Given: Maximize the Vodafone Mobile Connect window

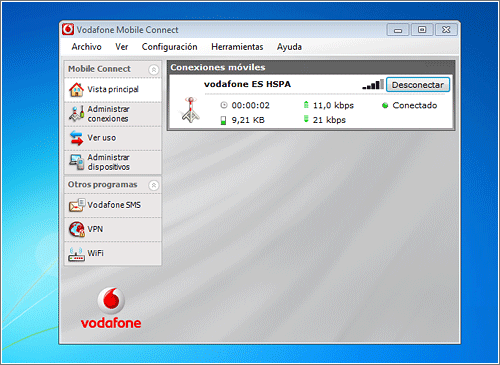Looking at the screenshot, I should pos(422,30).
